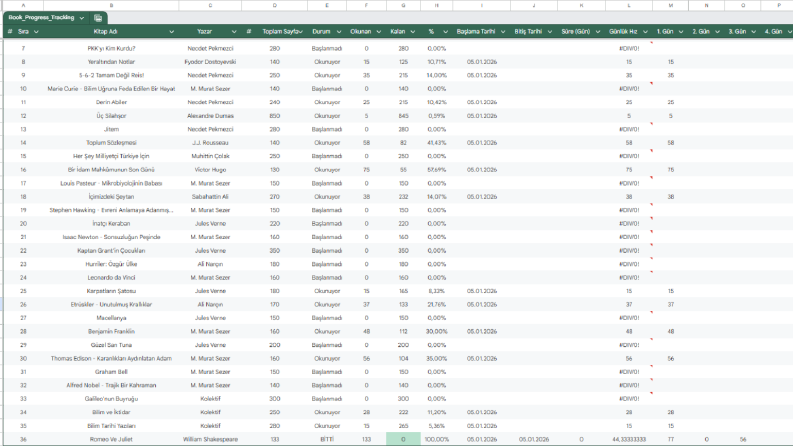The image size is (793, 446).
Task: Select the 'Alexandre Dumas' author cell
Action: 210,116
